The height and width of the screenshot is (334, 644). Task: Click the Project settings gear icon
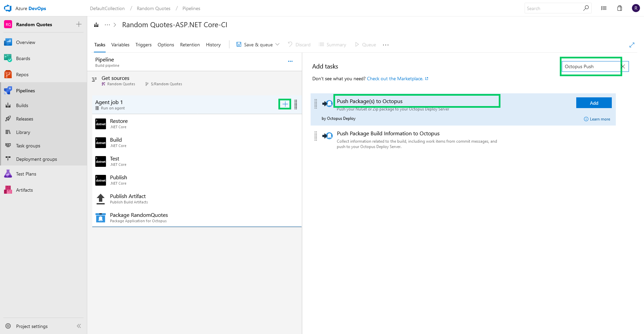pyautogui.click(x=8, y=326)
